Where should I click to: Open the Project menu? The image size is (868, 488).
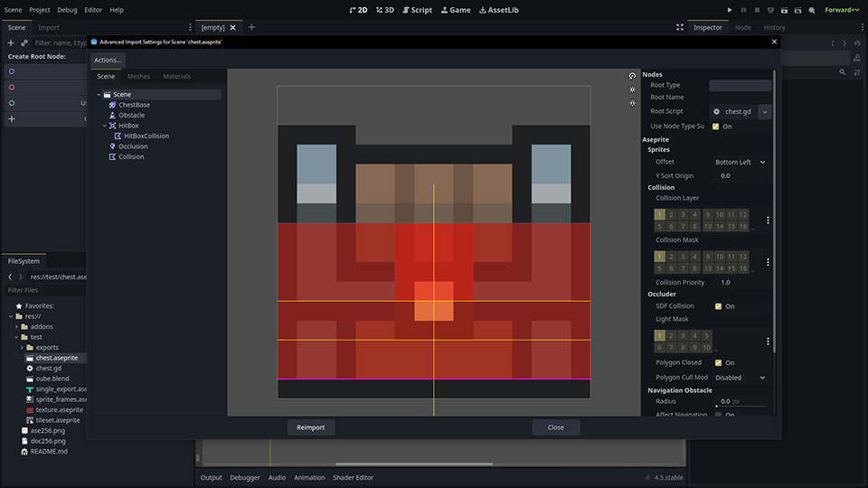39,10
